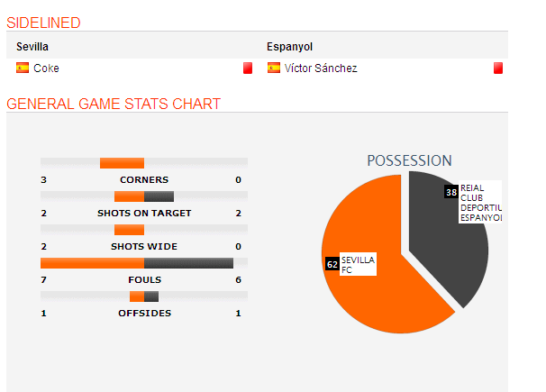Click the black 62 possession badge
Screen dimensions: 546x392
coord(332,264)
